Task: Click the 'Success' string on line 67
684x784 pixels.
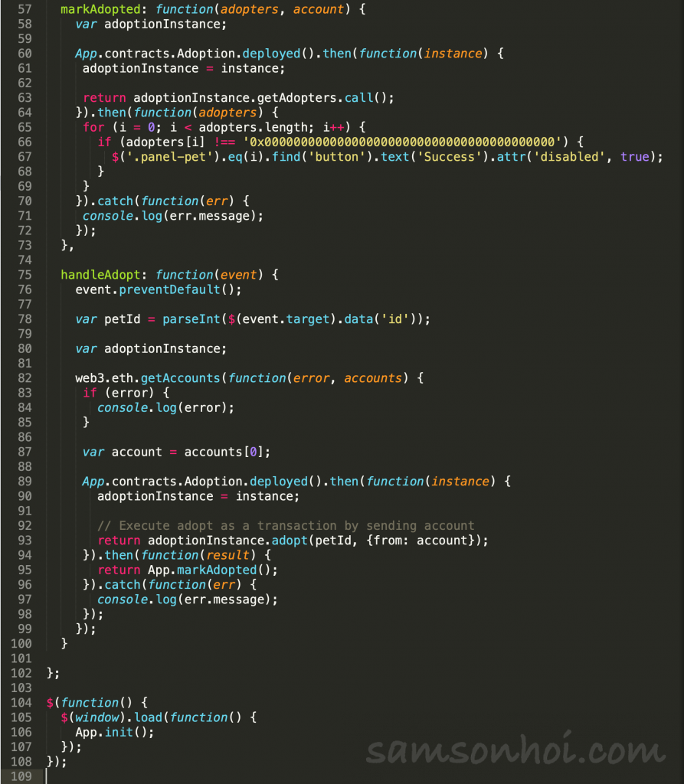Action: [450, 157]
